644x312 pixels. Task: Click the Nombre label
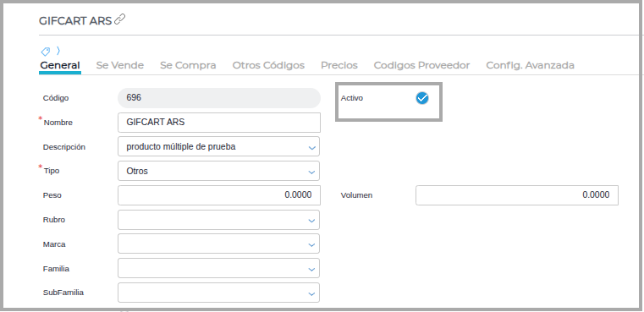tap(58, 123)
